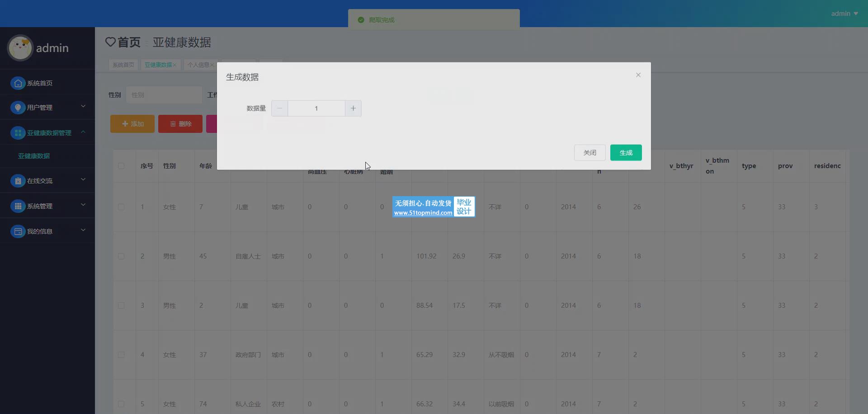The width and height of the screenshot is (868, 414).
Task: Click the 101.92 value cell
Action: coord(426,256)
